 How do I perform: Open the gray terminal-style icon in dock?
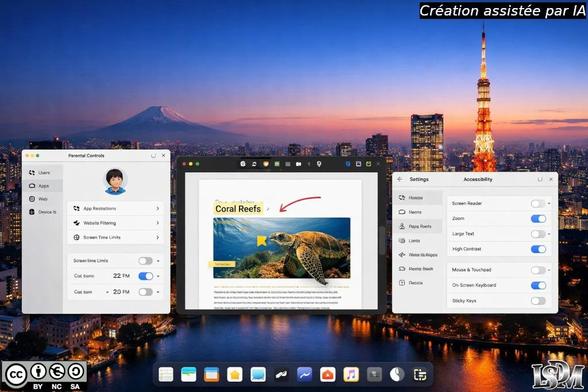pyautogui.click(x=374, y=374)
